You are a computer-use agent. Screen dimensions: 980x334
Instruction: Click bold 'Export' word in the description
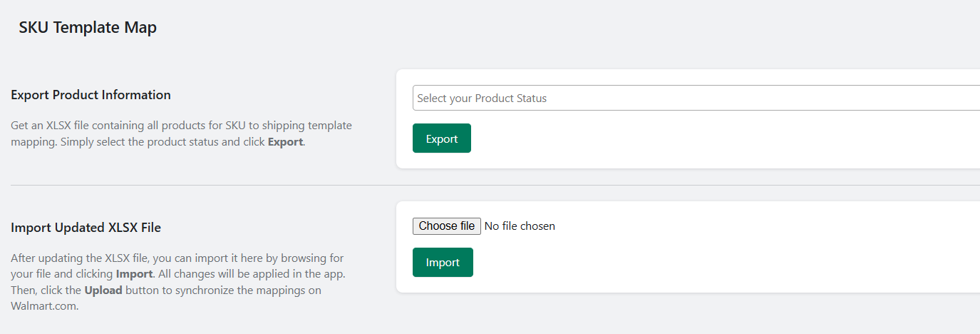pos(285,141)
